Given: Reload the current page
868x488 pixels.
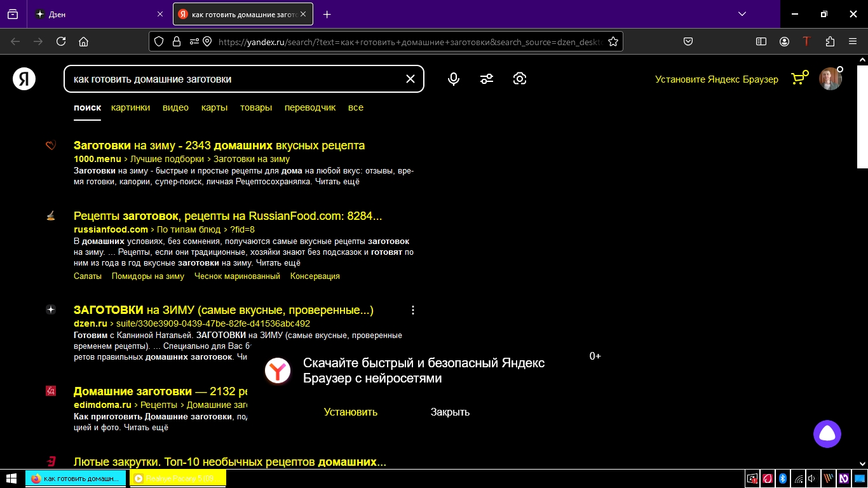Looking at the screenshot, I should coord(61,41).
